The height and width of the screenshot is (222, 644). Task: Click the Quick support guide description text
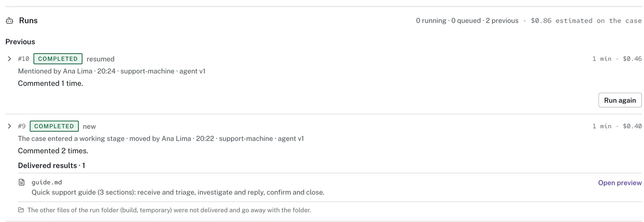pyautogui.click(x=178, y=192)
